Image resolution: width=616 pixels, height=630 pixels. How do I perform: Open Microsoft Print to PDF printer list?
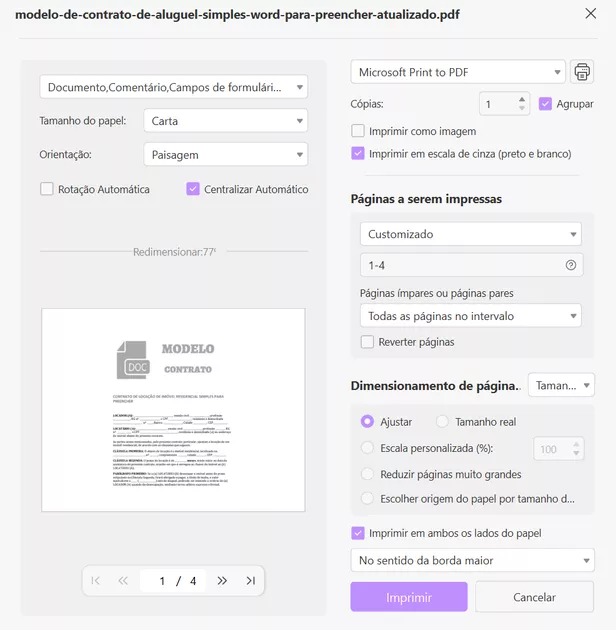[x=458, y=72]
